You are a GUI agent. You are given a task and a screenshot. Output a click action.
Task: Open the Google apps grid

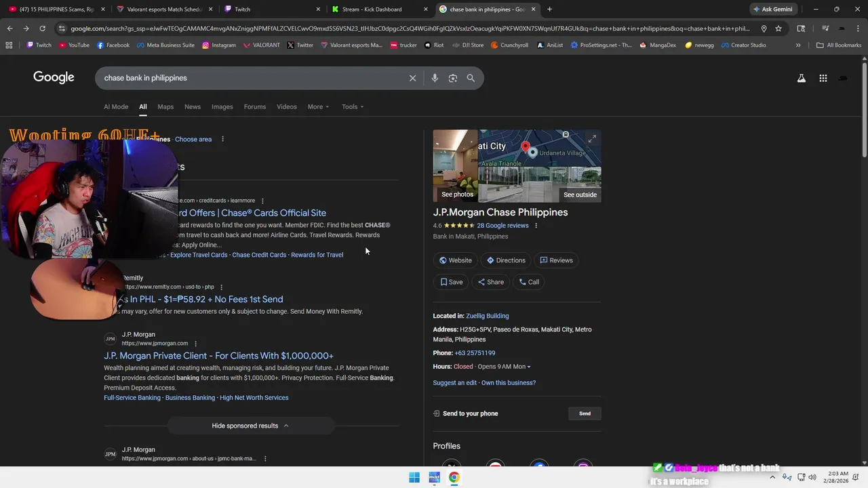823,78
